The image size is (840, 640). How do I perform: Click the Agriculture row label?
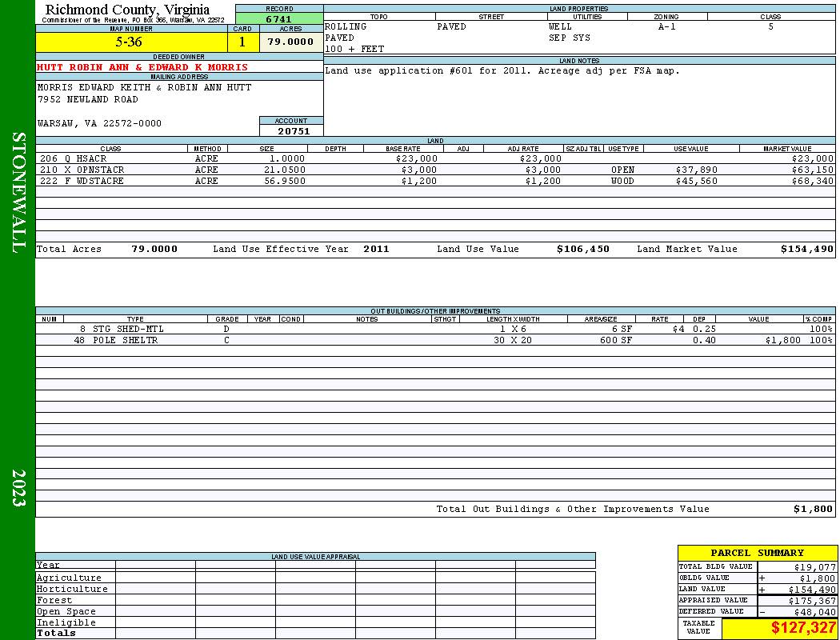click(x=69, y=578)
